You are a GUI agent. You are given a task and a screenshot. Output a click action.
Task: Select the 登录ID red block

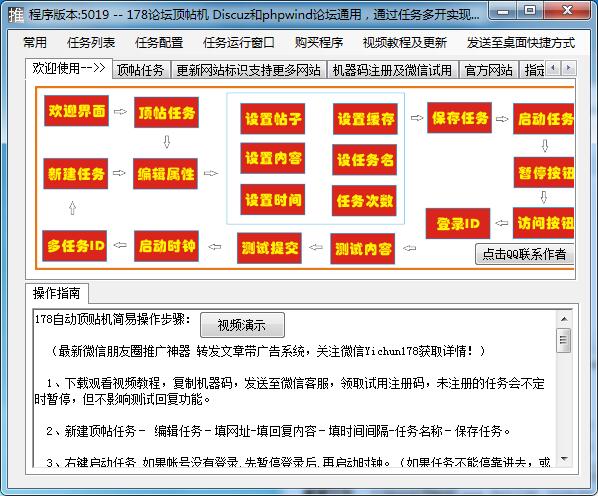tap(458, 223)
